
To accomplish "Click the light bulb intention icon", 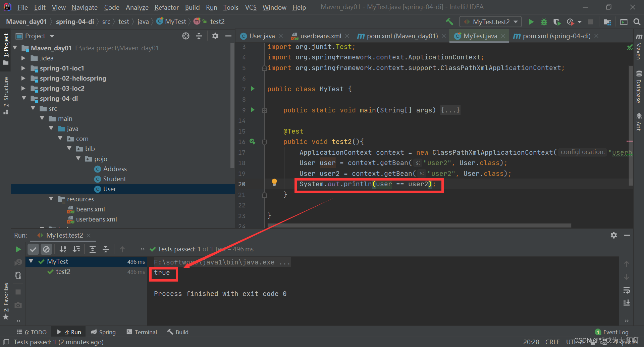I will pyautogui.click(x=274, y=182).
